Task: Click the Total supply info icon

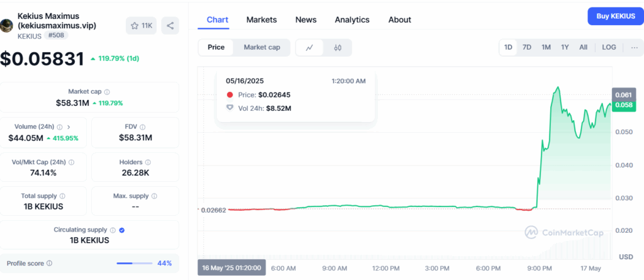Action: (x=62, y=196)
